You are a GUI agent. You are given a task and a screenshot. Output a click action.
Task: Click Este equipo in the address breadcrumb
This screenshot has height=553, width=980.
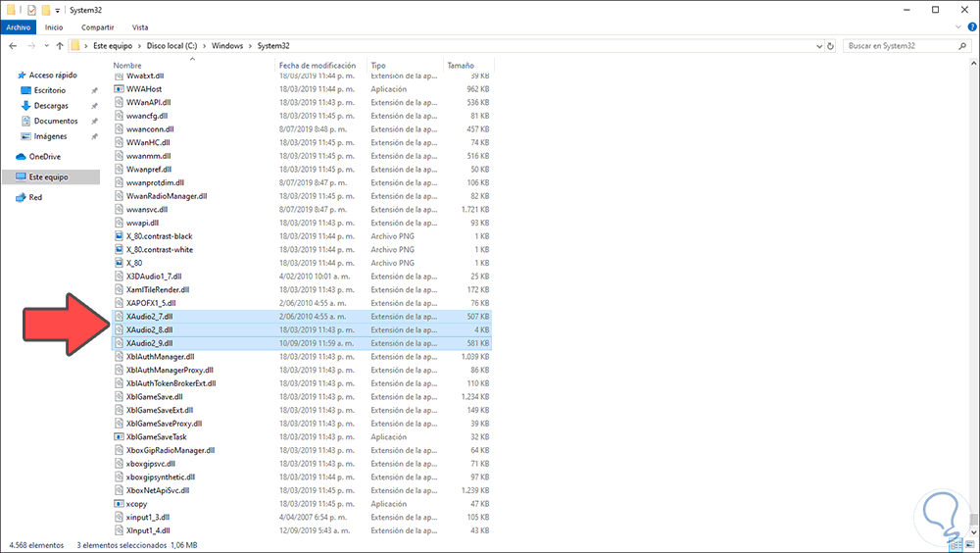(x=113, y=46)
